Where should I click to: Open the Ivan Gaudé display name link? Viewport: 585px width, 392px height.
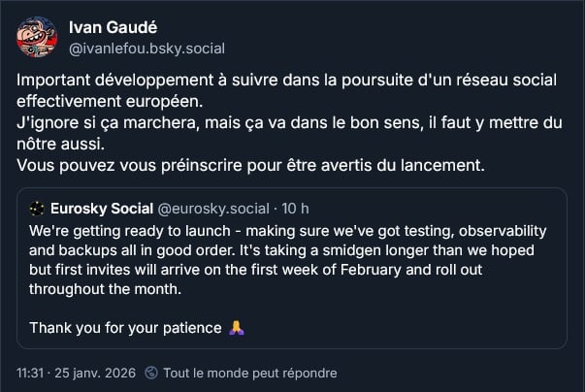tap(114, 26)
